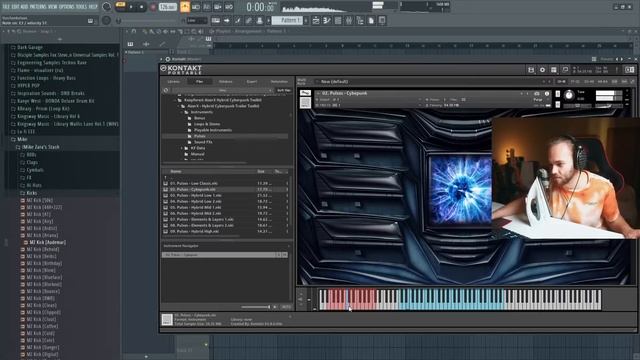This screenshot has width=640, height=360.
Task: Click the stop button in transport
Action: pos(142,7)
